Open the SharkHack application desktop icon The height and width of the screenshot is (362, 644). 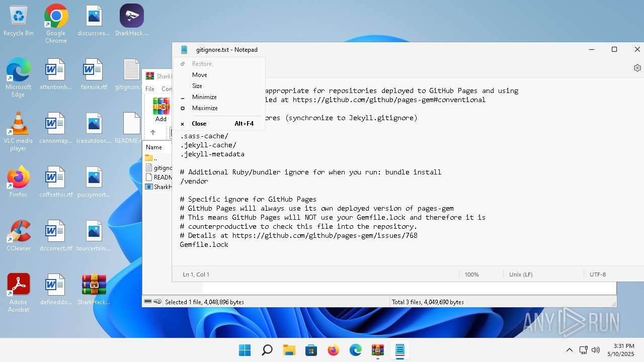point(132,21)
